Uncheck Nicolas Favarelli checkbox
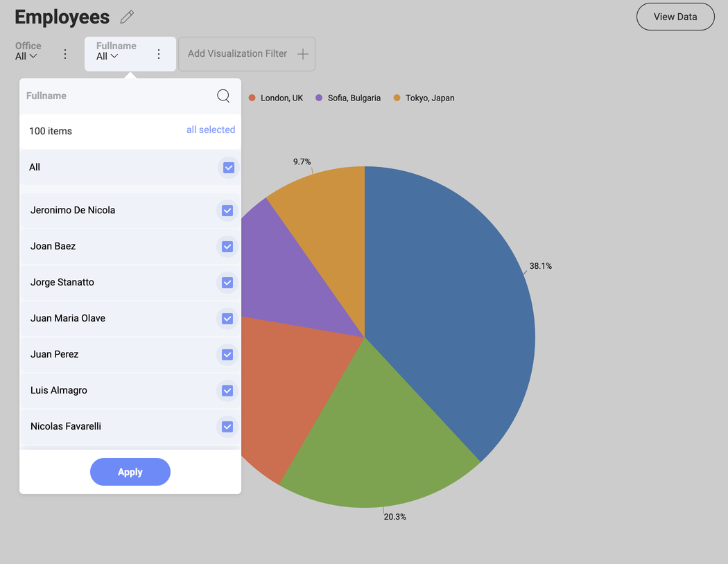The height and width of the screenshot is (564, 728). [227, 427]
